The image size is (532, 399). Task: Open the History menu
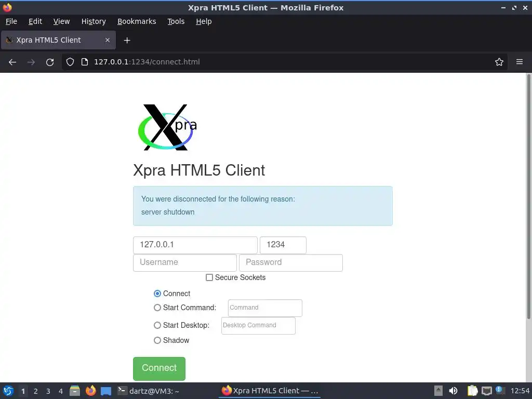[x=94, y=21]
